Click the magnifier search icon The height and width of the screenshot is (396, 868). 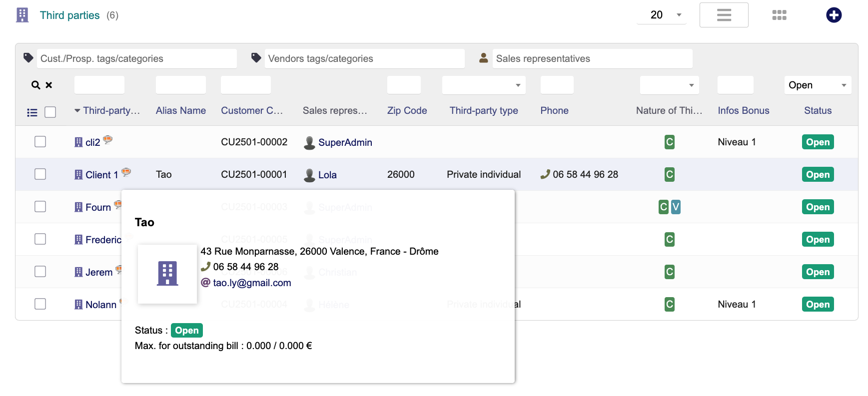pos(35,85)
